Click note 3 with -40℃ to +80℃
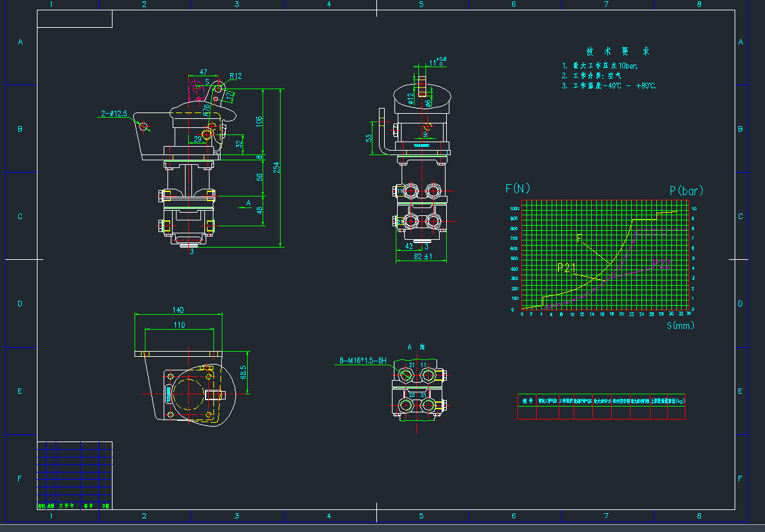The image size is (765, 532). pos(609,86)
